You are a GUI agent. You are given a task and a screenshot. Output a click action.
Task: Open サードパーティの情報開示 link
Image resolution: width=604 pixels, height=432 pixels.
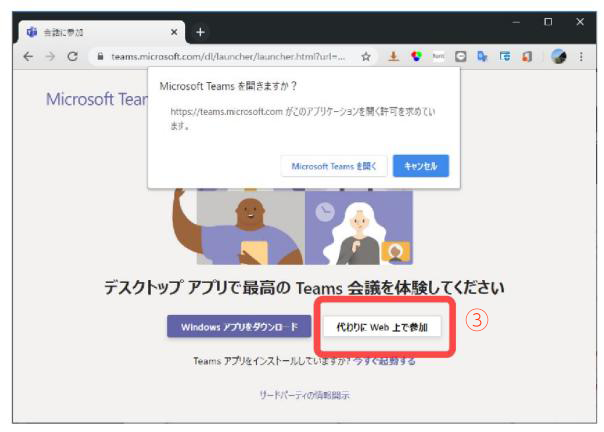click(304, 395)
